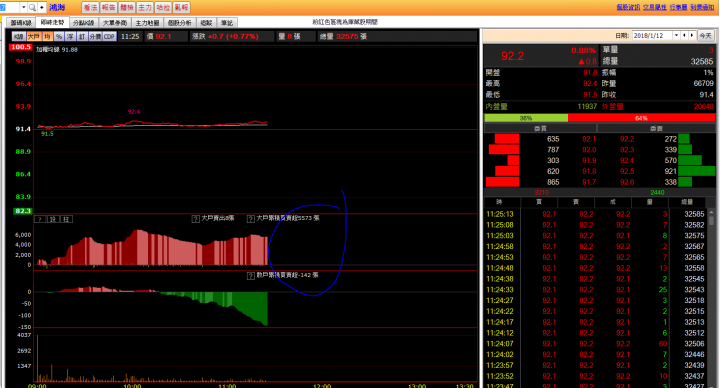Image resolution: width=720 pixels, height=388 pixels.
Task: Click the large 92.2 last price
Action: coord(512,56)
